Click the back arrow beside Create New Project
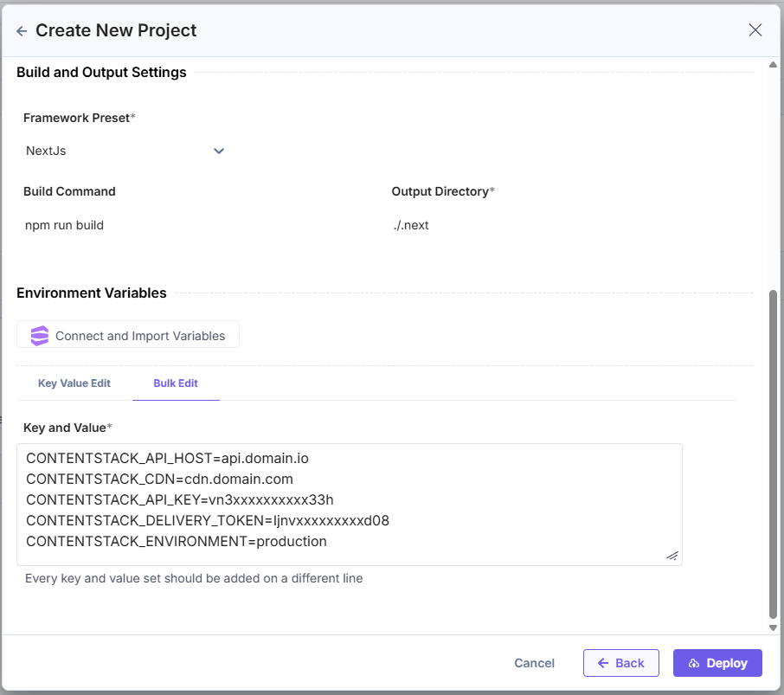This screenshot has height=695, width=784. (x=20, y=29)
